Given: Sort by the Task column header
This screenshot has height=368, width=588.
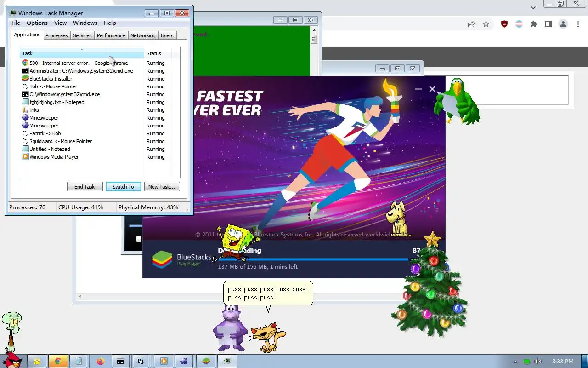Looking at the screenshot, I should [81, 53].
